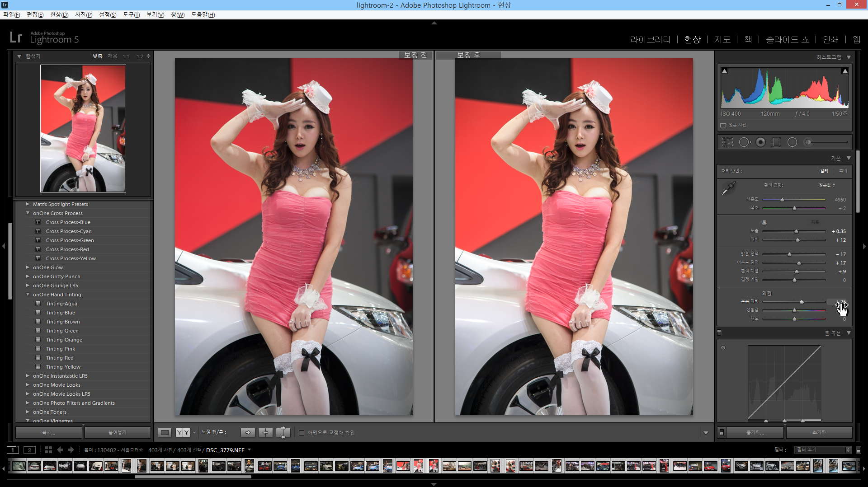868x487 pixels.
Task: Click the Temperature slider handle
Action: pyautogui.click(x=782, y=199)
